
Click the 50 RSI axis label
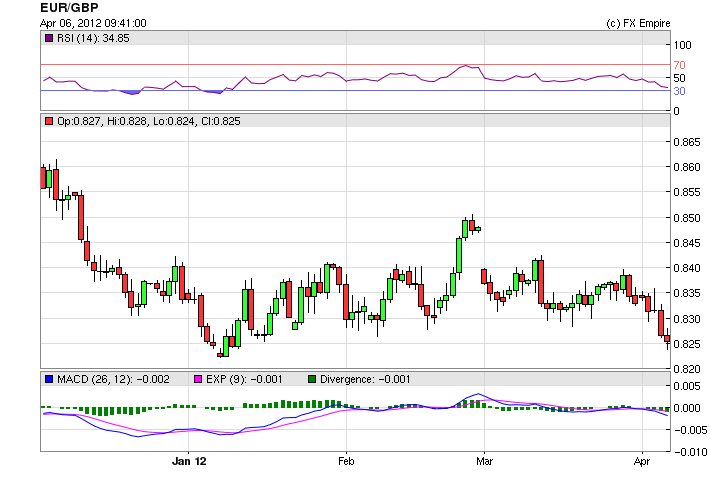point(679,78)
